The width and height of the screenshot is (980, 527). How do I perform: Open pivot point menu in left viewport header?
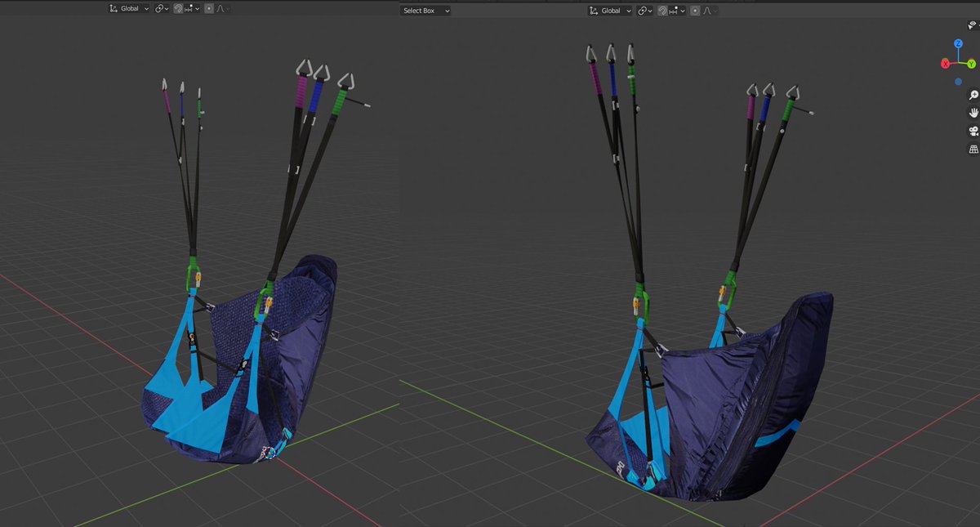[x=162, y=9]
